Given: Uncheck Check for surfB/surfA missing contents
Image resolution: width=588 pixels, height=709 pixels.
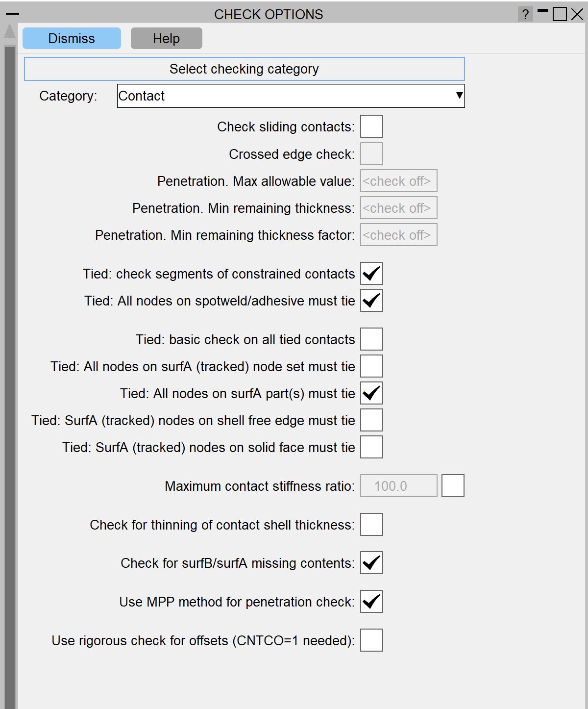Looking at the screenshot, I should point(371,563).
